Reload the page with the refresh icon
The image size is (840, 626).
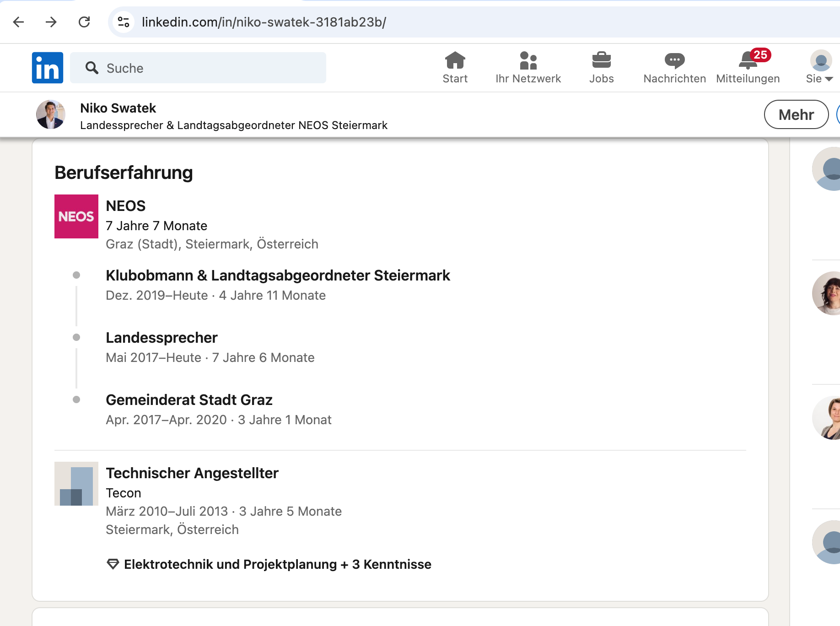[x=84, y=22]
